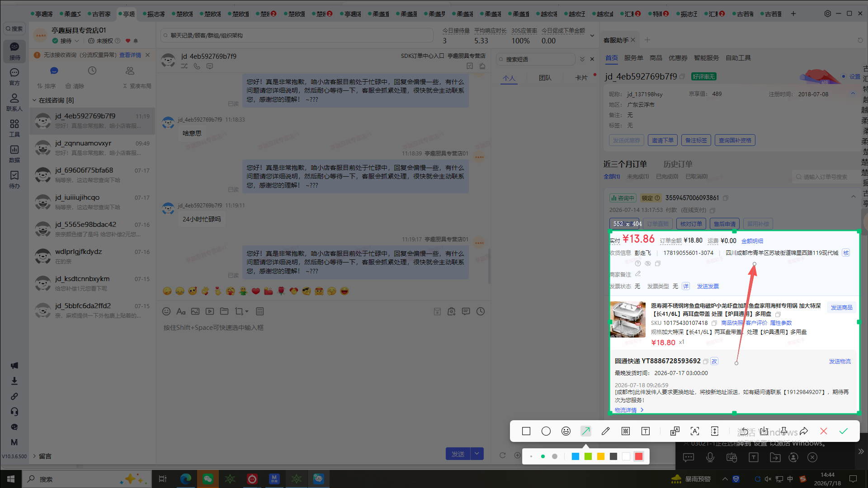Screen dimensions: 868x488
Task: Click the send image icon
Action: (x=195, y=311)
